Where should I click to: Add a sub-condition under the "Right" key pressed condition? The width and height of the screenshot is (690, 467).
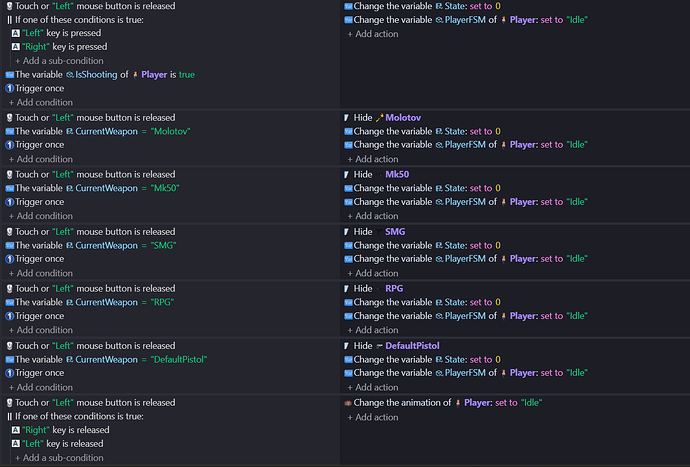pyautogui.click(x=59, y=61)
